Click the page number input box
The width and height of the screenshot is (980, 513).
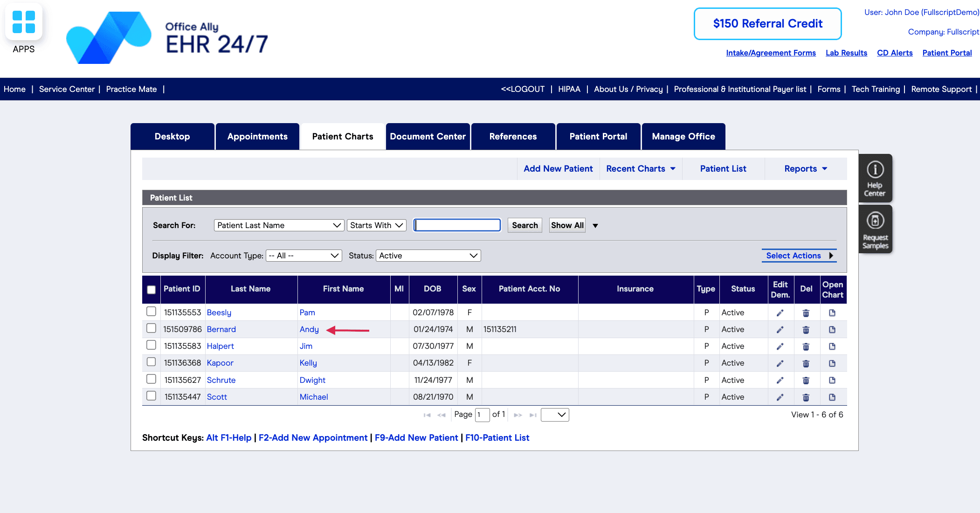tap(482, 415)
